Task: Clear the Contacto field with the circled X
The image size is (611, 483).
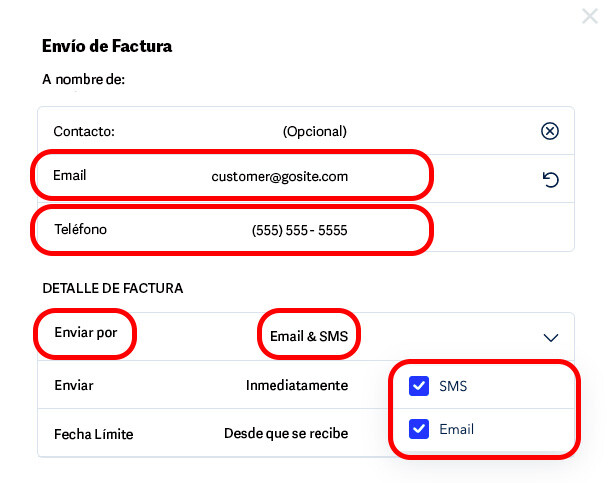Action: coord(549,131)
